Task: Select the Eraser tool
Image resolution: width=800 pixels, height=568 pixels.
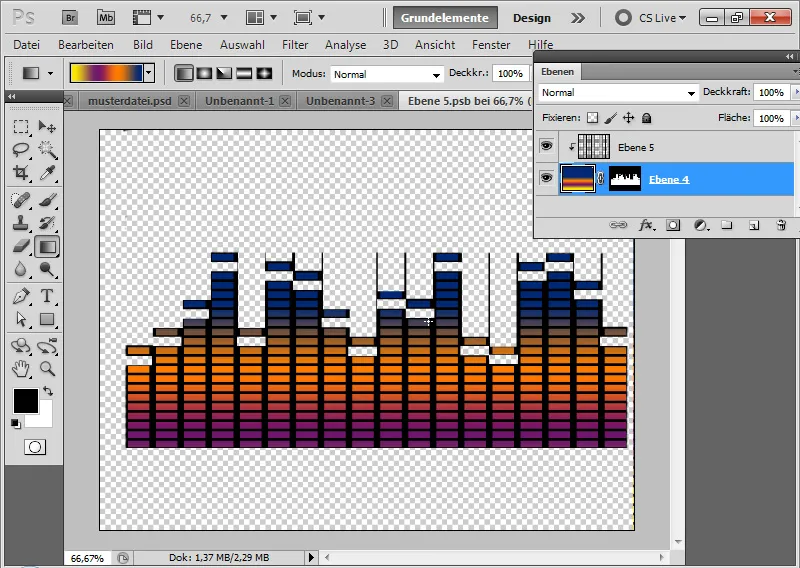Action: pos(21,246)
